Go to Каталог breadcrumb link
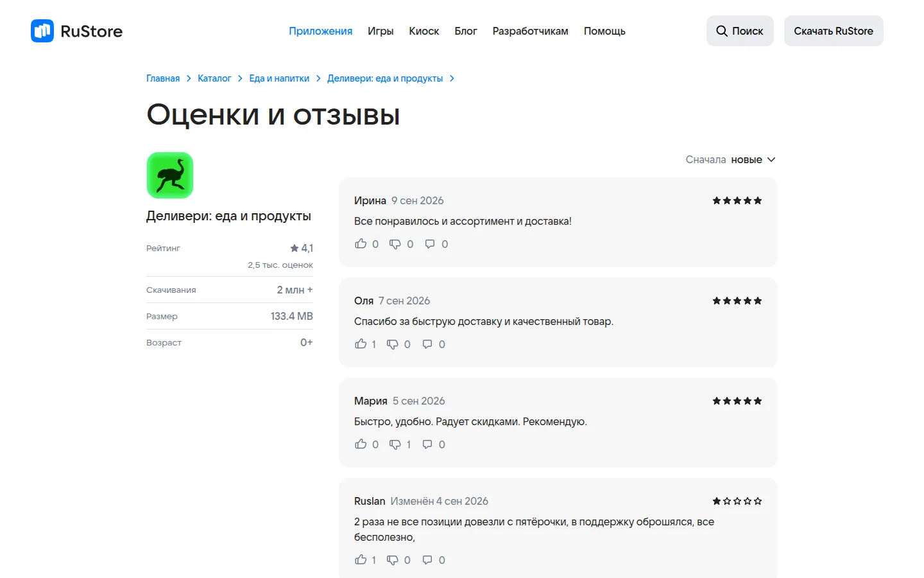 (x=214, y=78)
